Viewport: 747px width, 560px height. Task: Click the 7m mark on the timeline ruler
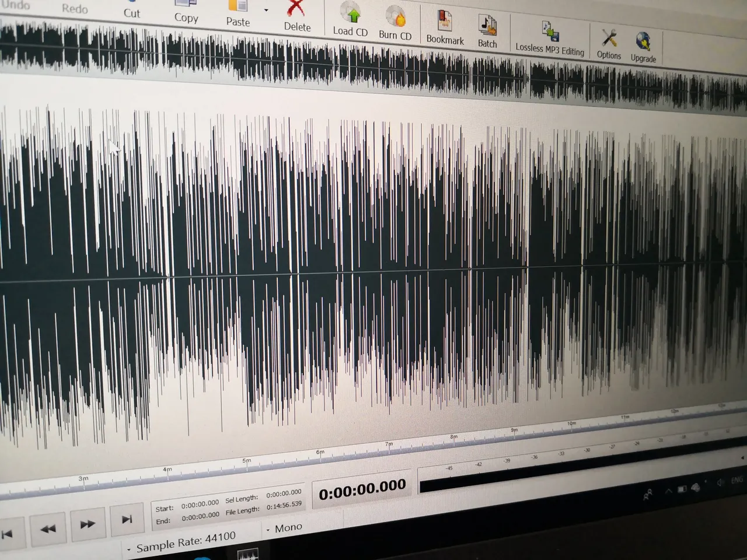pyautogui.click(x=389, y=444)
